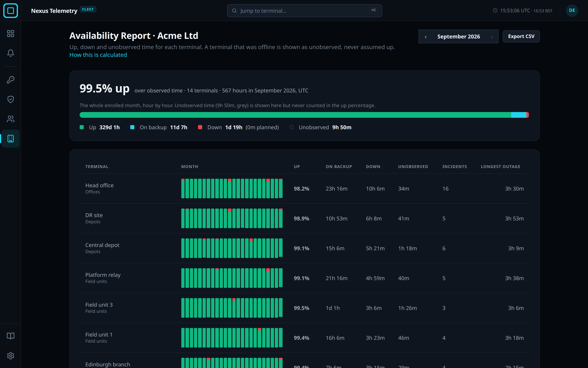Click the 15:53:06 UTC time display
Screen dimensions: 588x368
click(x=515, y=10)
